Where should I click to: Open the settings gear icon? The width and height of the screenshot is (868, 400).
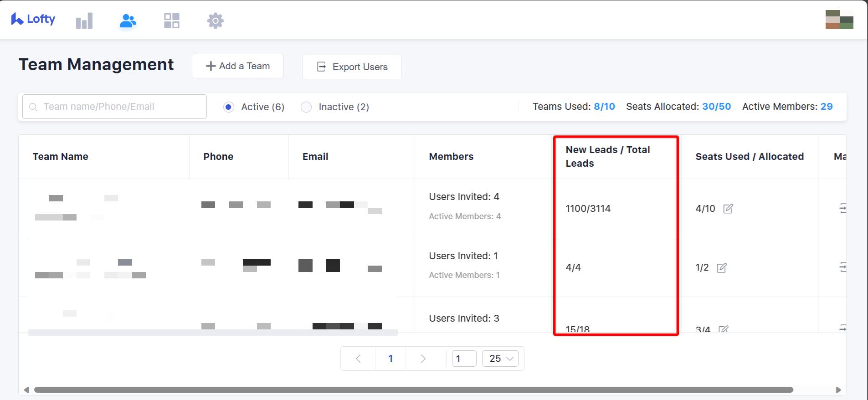tap(216, 21)
